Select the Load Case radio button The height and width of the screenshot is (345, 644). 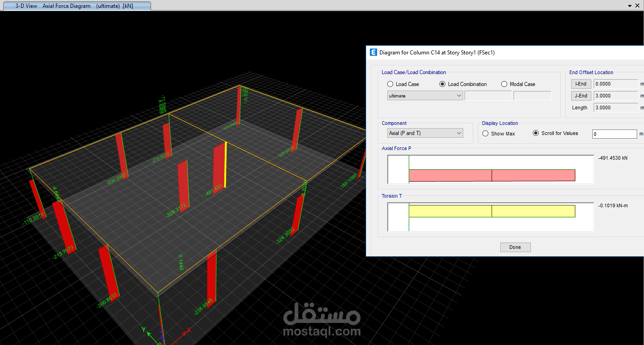click(x=390, y=84)
